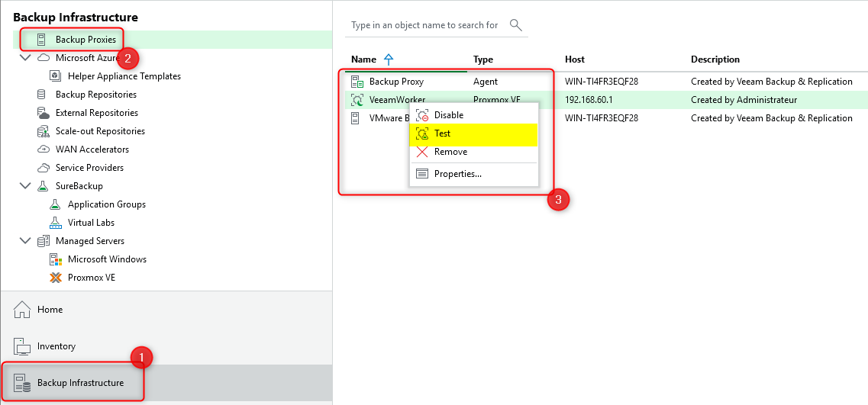Viewport: 868px width, 405px height.
Task: Click the WAN Accelerators icon
Action: pos(44,149)
